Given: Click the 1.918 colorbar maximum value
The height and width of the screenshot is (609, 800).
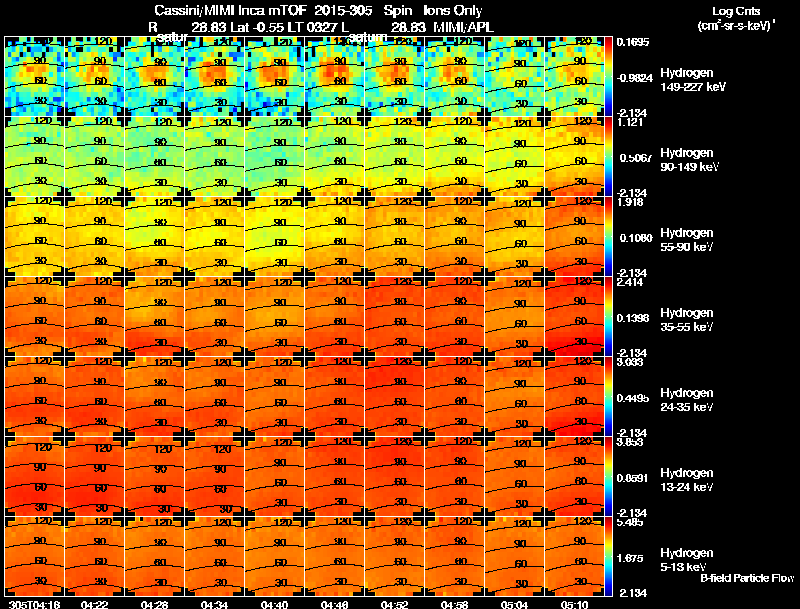Looking at the screenshot, I should tap(630, 202).
